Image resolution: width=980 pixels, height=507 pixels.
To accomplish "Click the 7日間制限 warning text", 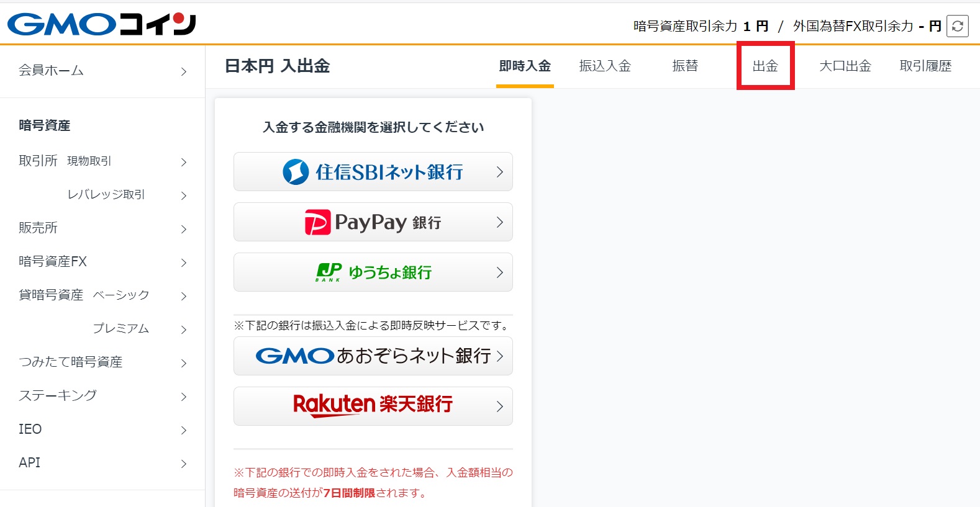I will click(x=350, y=493).
